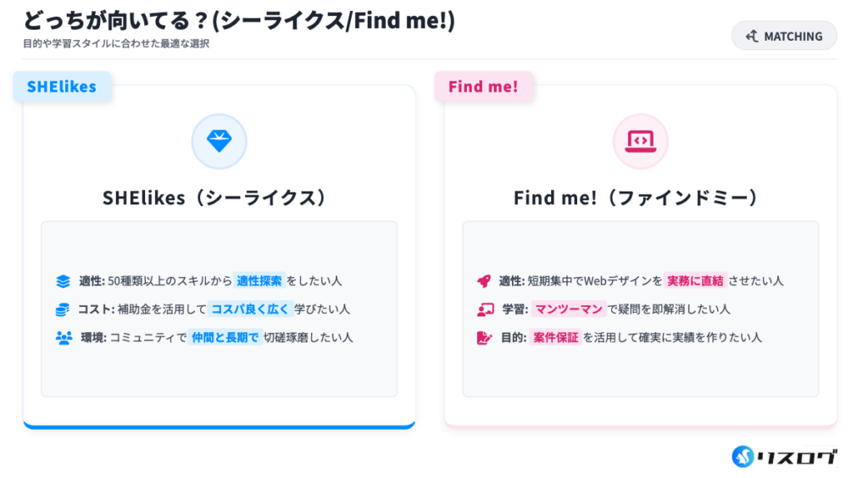The width and height of the screenshot is (868, 478).
Task: Click the highlighted 実務に直結 text
Action: pyautogui.click(x=695, y=281)
